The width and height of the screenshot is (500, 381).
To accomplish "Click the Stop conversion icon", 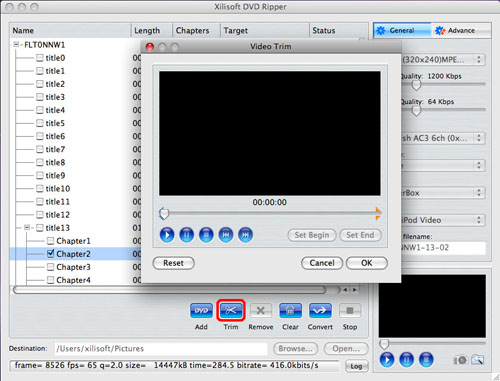I will pos(350,310).
